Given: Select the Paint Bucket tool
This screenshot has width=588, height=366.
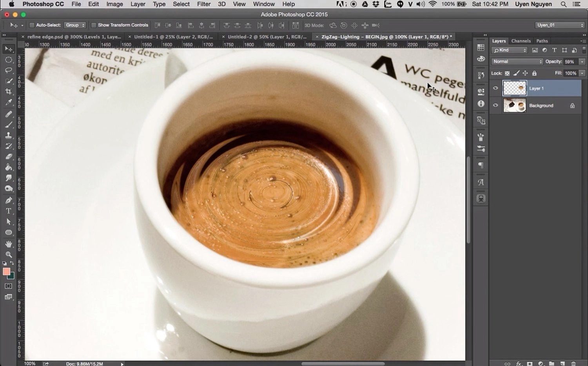Looking at the screenshot, I should 8,167.
